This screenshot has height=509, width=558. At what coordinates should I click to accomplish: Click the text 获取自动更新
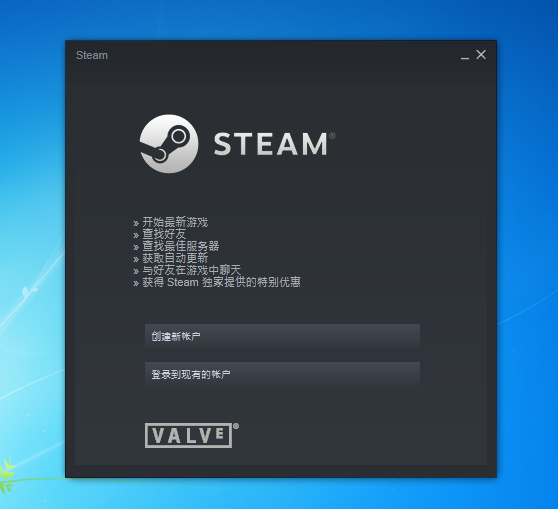tap(175, 258)
